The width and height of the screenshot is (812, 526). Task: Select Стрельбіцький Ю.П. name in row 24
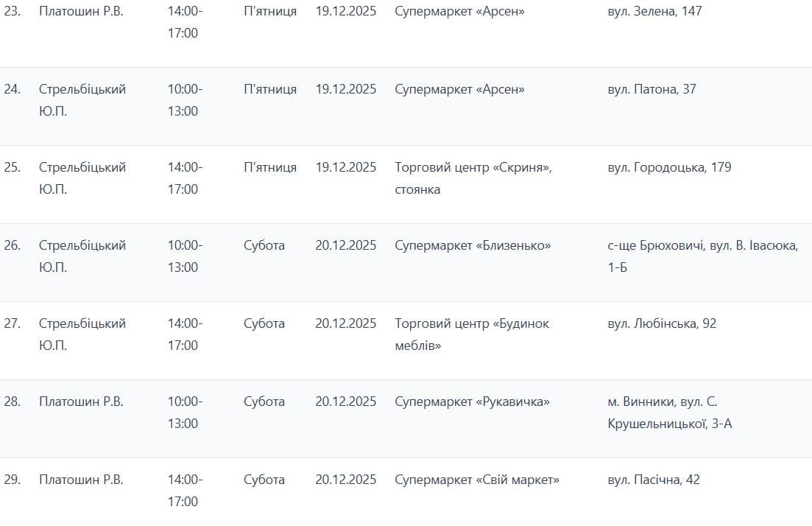point(82,100)
